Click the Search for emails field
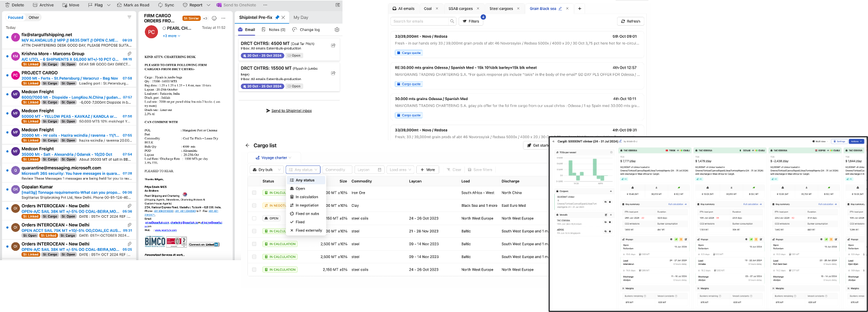Viewport: 868px width, 312px height. point(421,21)
